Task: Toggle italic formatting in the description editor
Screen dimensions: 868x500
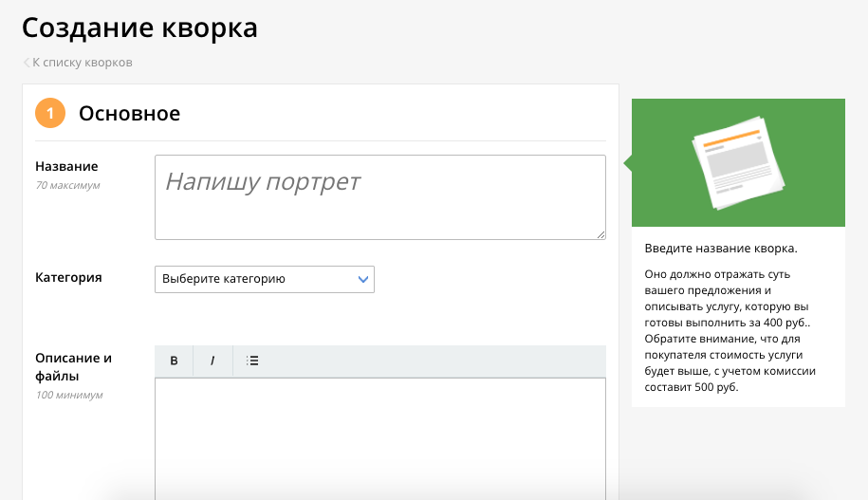Action: click(212, 361)
